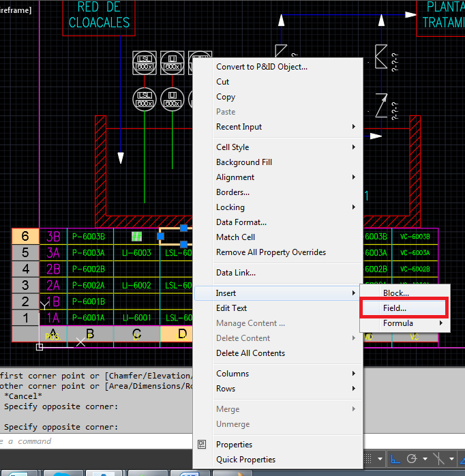The image size is (465, 476).
Task: Choose Copy from context menu
Action: (x=278, y=97)
